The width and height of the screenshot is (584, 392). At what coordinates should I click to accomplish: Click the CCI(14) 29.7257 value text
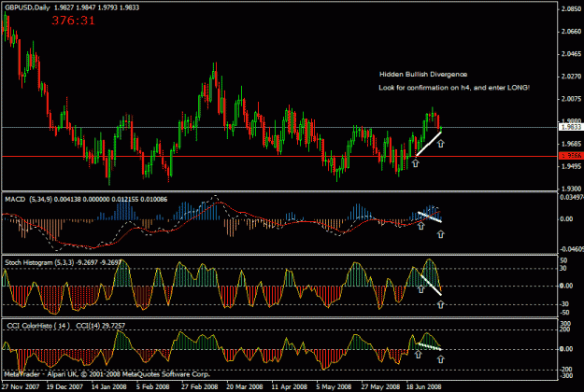coord(101,326)
